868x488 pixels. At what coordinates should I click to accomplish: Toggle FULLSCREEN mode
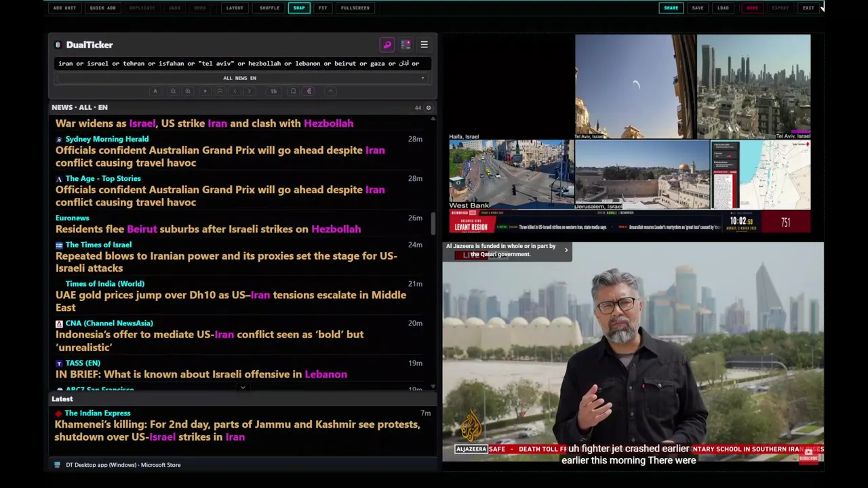pos(355,7)
